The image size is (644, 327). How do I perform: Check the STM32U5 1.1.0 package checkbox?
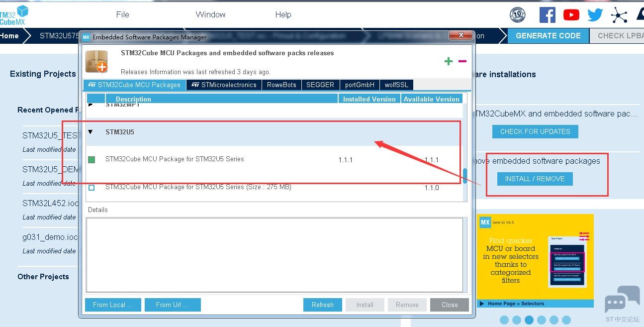(x=92, y=188)
